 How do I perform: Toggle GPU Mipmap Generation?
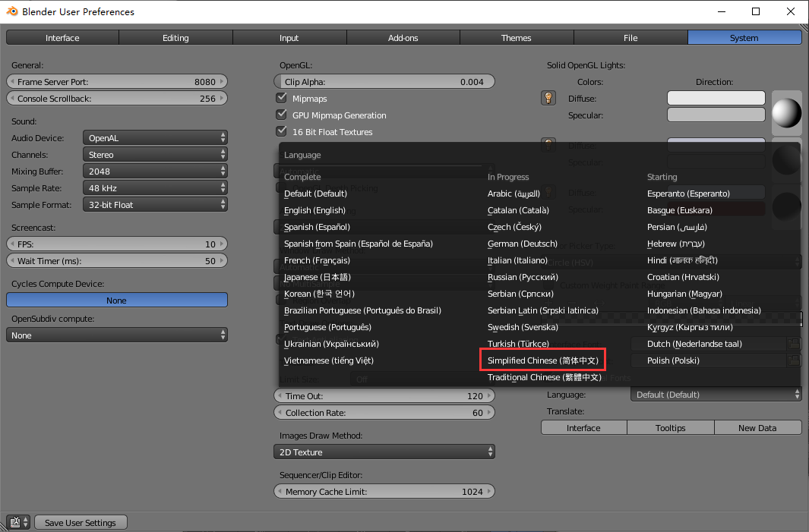click(x=281, y=114)
